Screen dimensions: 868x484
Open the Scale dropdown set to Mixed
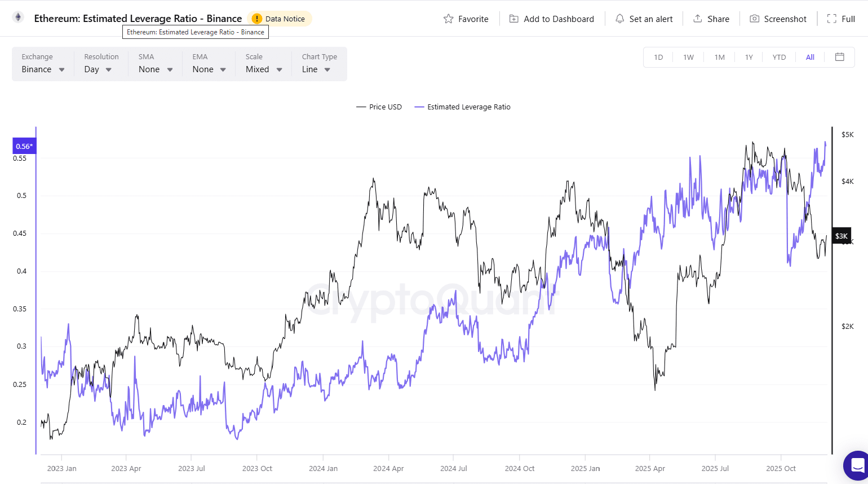click(x=263, y=69)
